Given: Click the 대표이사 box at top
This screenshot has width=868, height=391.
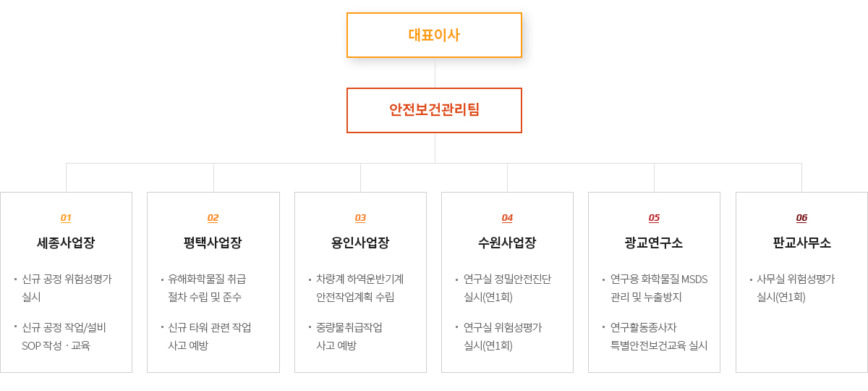Looking at the screenshot, I should click(x=434, y=35).
